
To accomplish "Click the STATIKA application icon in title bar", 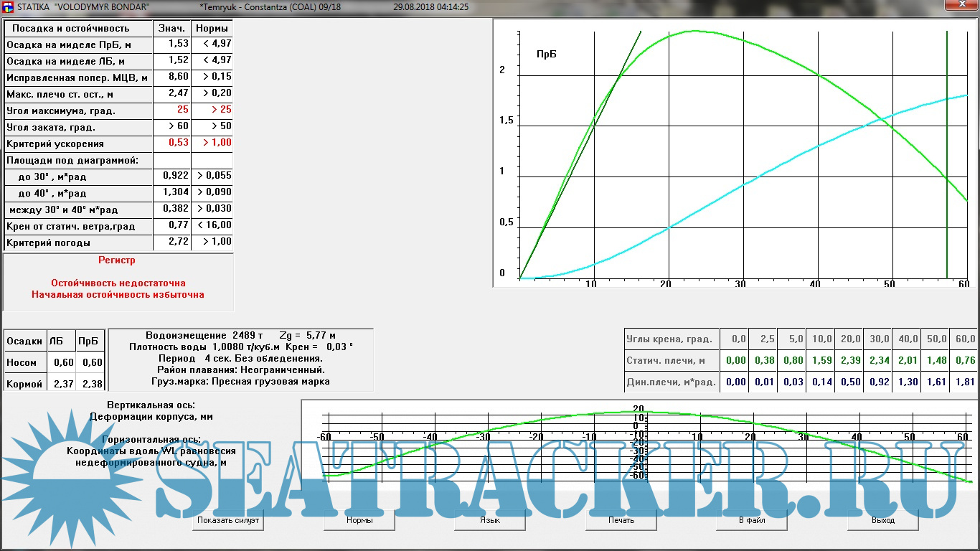I will [x=9, y=6].
